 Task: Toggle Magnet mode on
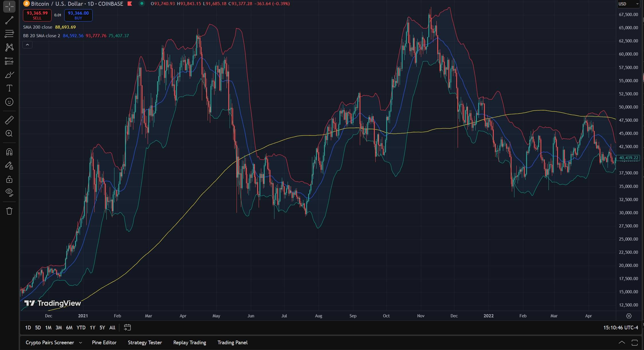point(9,152)
